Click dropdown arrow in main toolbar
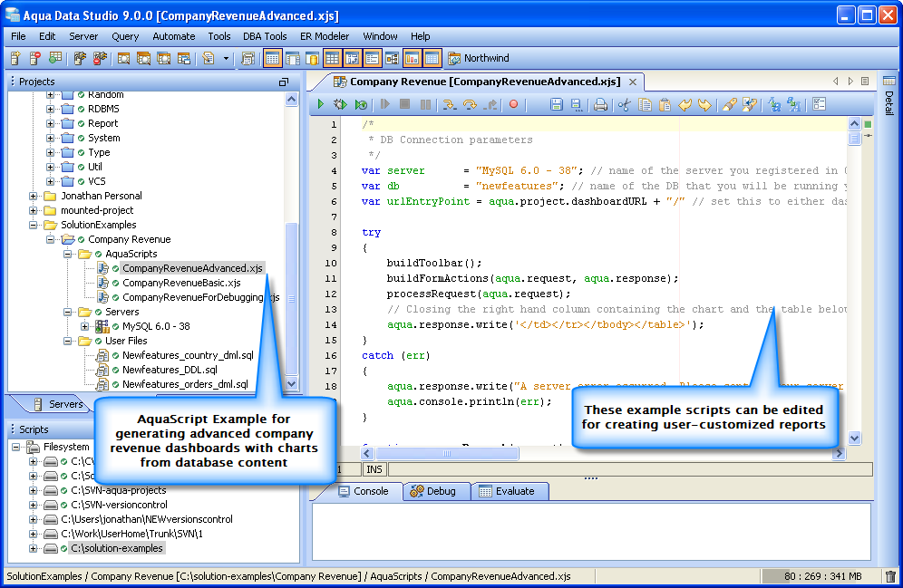Screen dimensions: 903x588 click(226, 59)
